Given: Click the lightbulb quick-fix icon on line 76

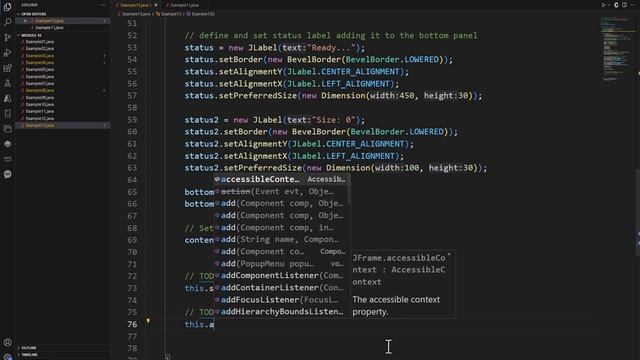Looking at the screenshot, I should click(148, 322).
